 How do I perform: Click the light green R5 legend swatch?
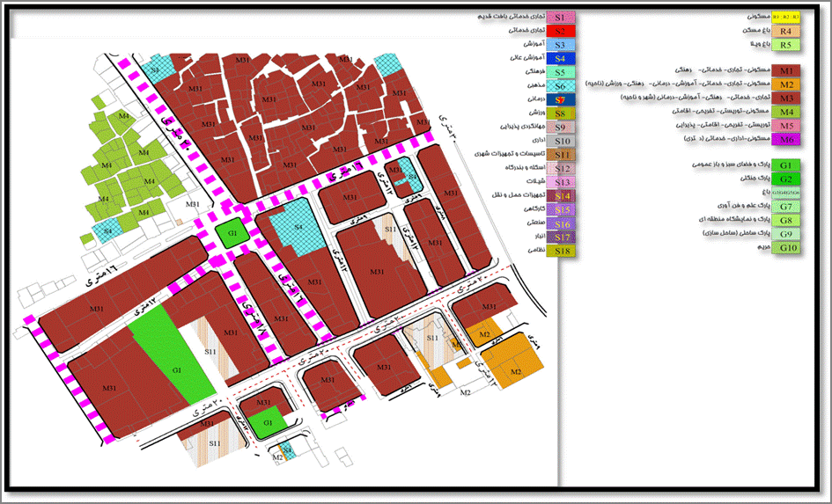click(785, 45)
